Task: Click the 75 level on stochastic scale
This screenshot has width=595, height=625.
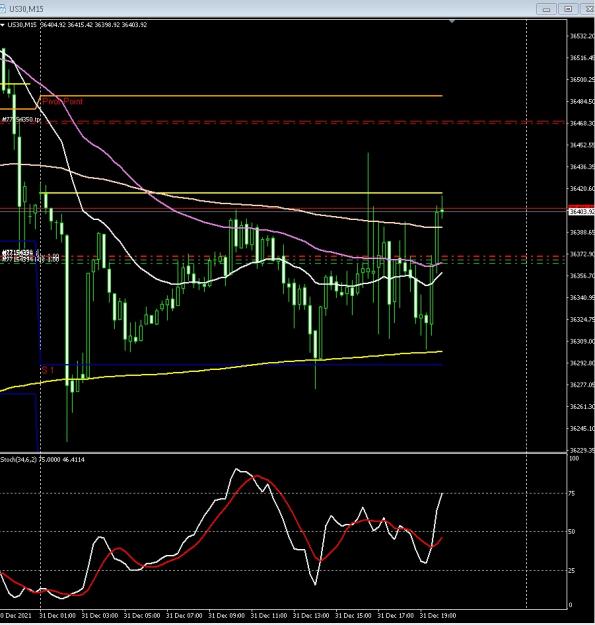Action: [x=572, y=493]
